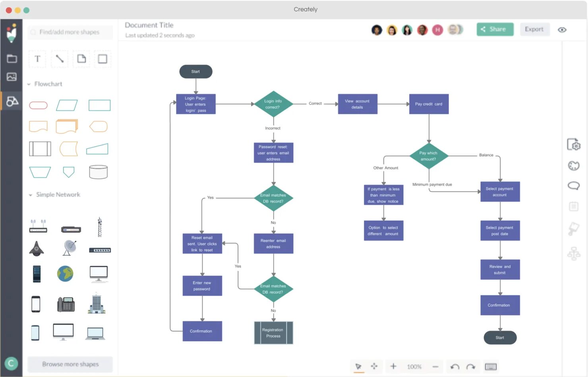Pick the multi-document flowchart shape

[x=67, y=126]
